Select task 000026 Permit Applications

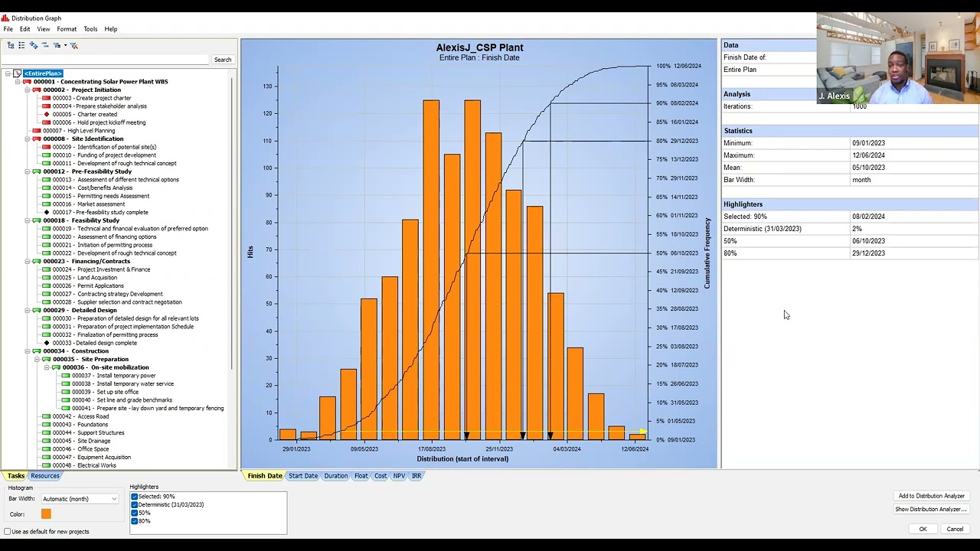tap(88, 285)
